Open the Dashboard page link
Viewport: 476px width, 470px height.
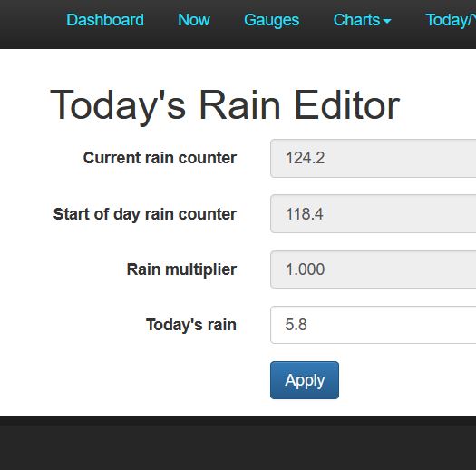pos(105,20)
